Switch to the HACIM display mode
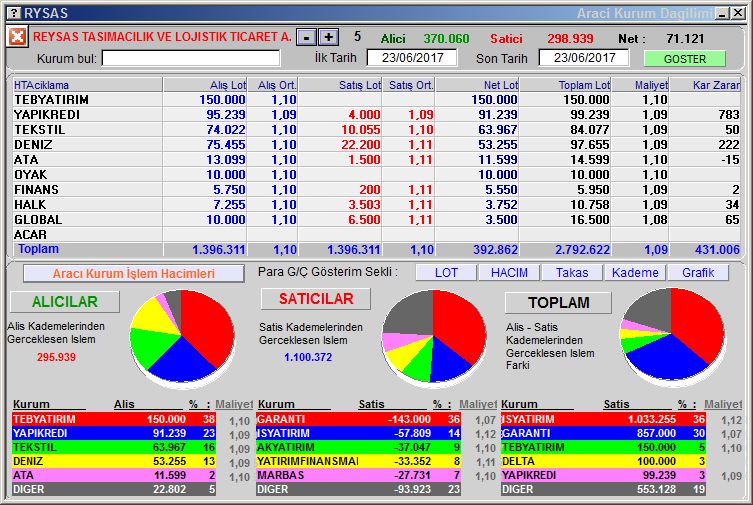The image size is (753, 505). (x=509, y=273)
